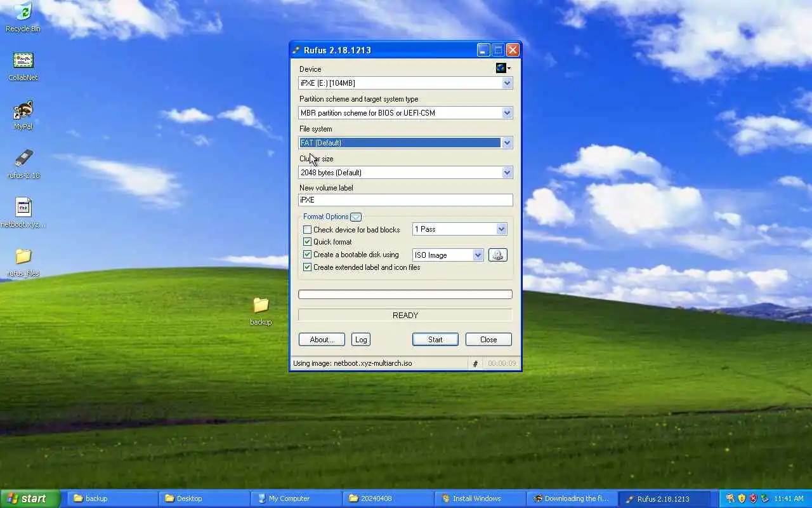Click the security shield tray icon
812x508 pixels.
(742, 498)
